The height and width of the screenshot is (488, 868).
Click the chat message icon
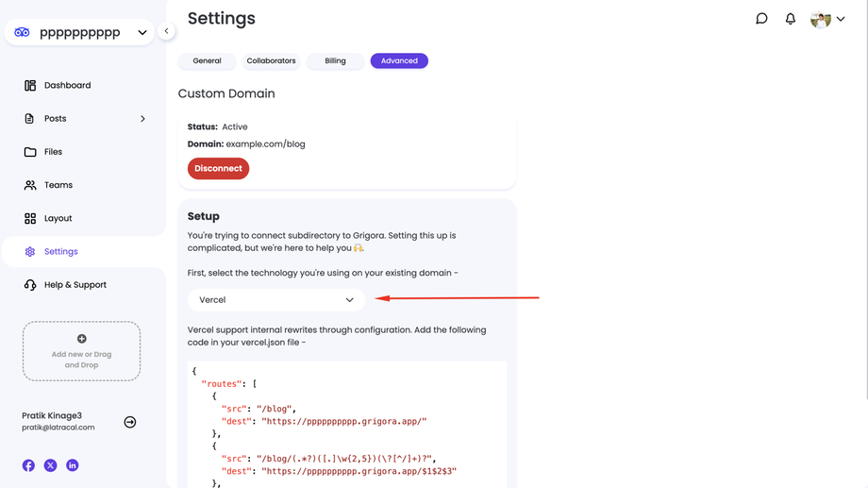[x=761, y=19]
